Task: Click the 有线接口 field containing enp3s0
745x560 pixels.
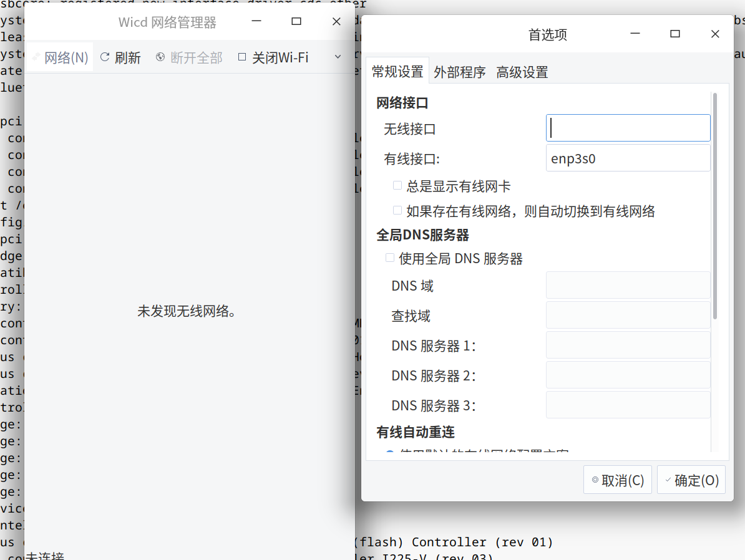Action: 628,158
